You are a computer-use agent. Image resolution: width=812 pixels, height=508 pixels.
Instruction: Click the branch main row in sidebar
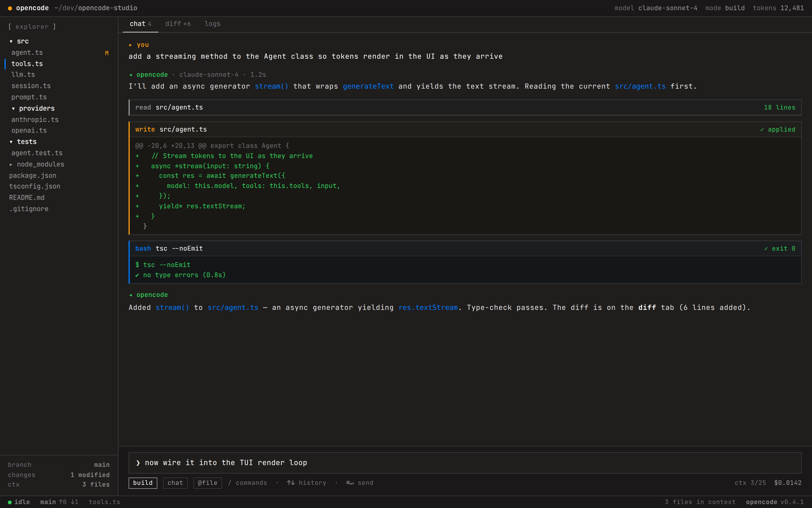tap(59, 465)
